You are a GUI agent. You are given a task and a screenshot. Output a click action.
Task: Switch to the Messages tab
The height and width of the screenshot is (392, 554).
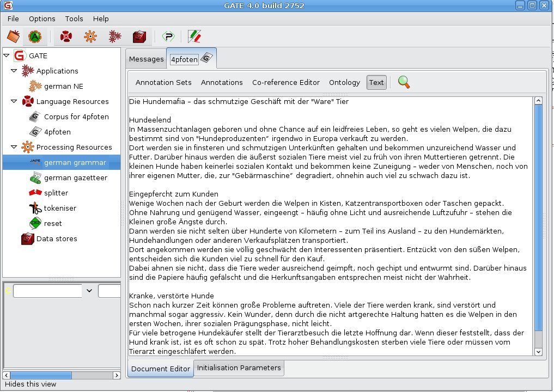147,59
